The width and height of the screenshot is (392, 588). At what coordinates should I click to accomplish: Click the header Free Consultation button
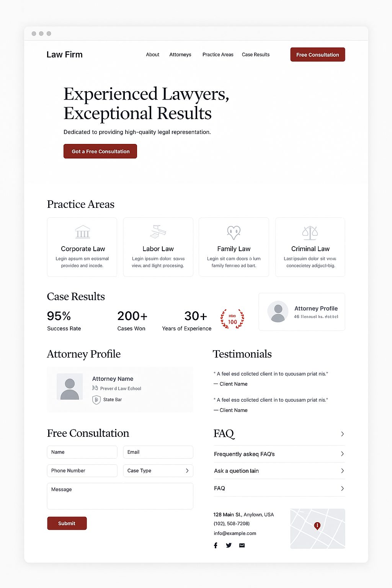point(318,55)
